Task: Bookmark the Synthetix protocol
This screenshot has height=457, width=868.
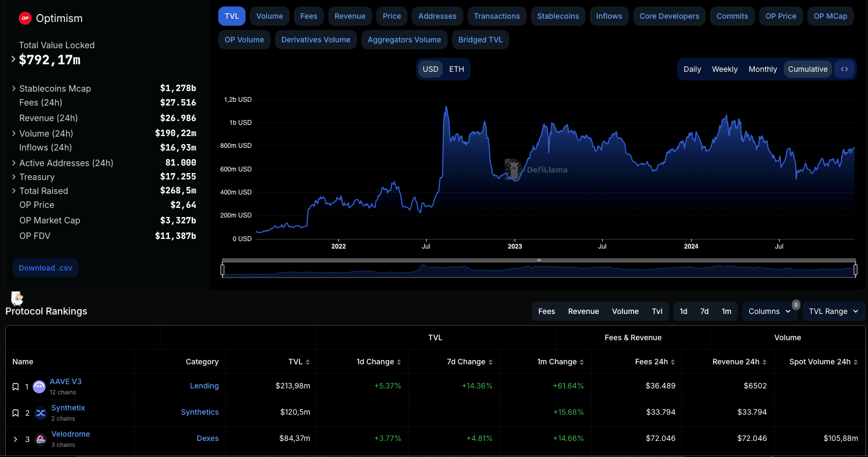Action: pyautogui.click(x=16, y=413)
